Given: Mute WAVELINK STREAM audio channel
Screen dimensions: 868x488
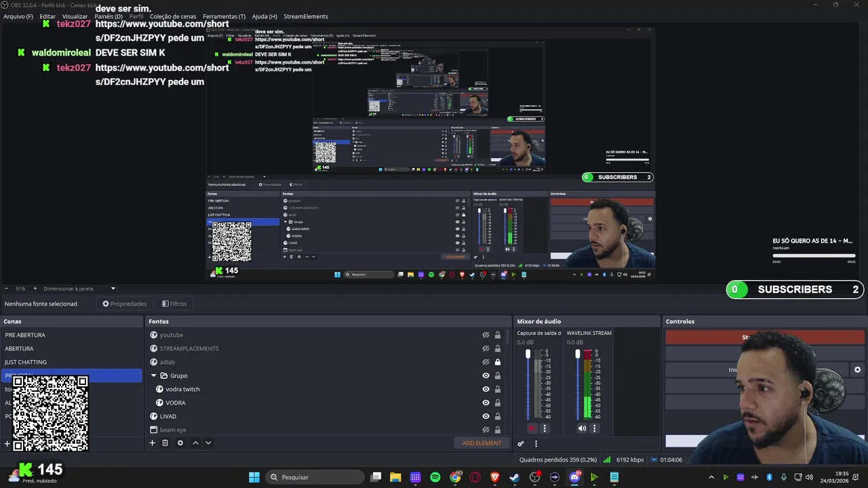Looking at the screenshot, I should [x=582, y=428].
